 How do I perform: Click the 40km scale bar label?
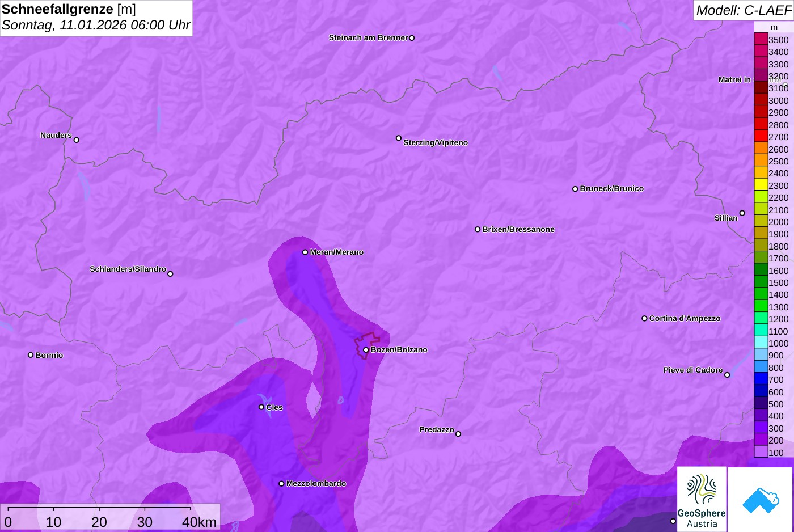(x=200, y=522)
